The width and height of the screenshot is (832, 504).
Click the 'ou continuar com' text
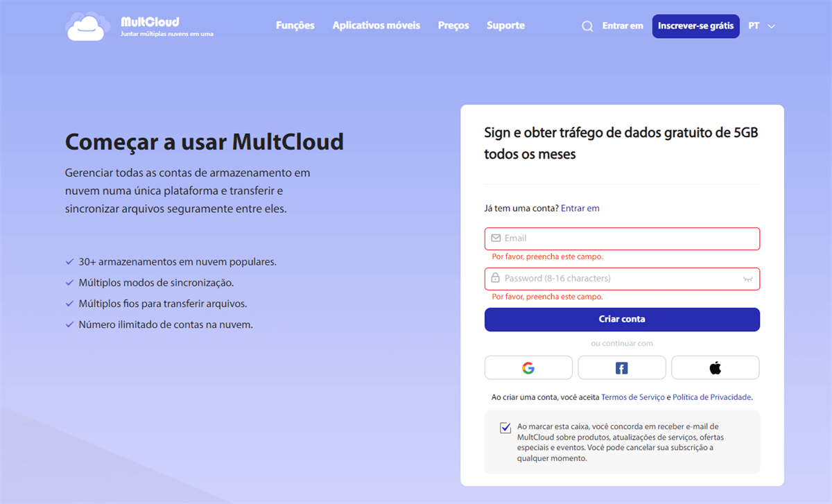click(x=622, y=344)
